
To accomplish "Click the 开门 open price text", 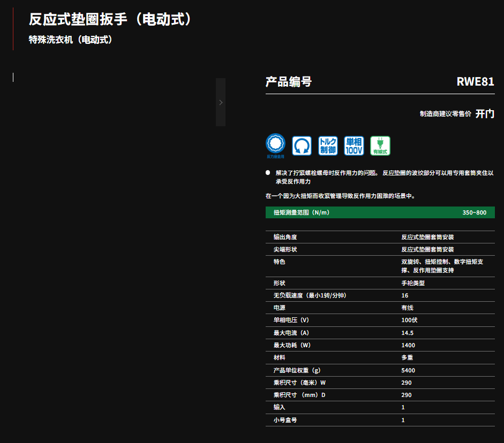I will (485, 113).
